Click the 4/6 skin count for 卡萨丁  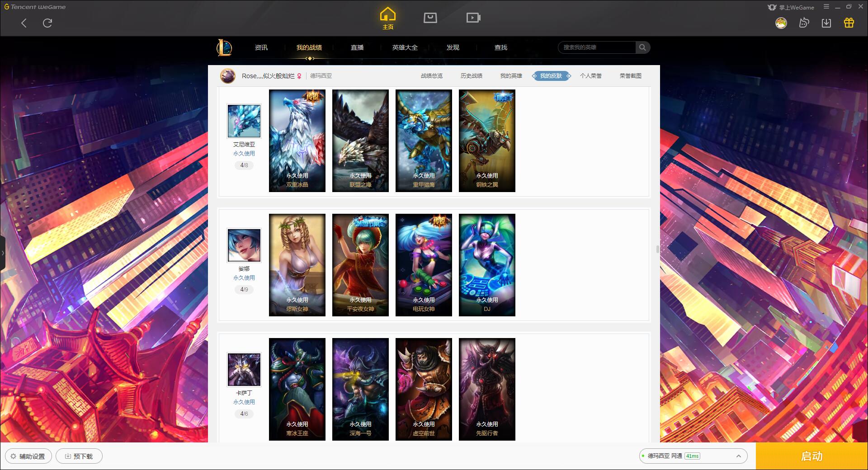point(244,414)
